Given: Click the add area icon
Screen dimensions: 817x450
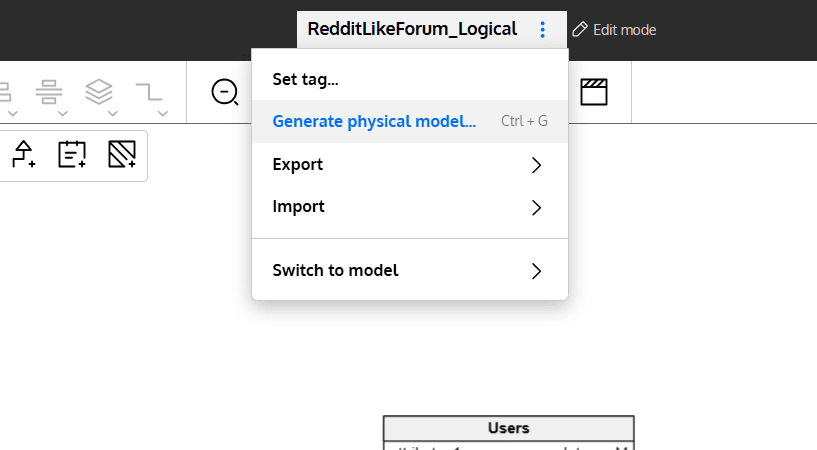Looking at the screenshot, I should click(121, 154).
